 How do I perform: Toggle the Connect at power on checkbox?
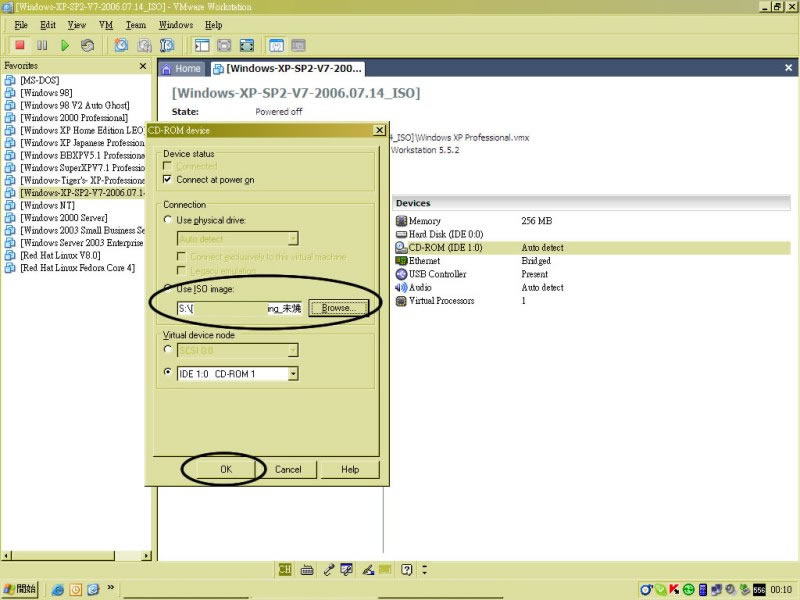(167, 179)
